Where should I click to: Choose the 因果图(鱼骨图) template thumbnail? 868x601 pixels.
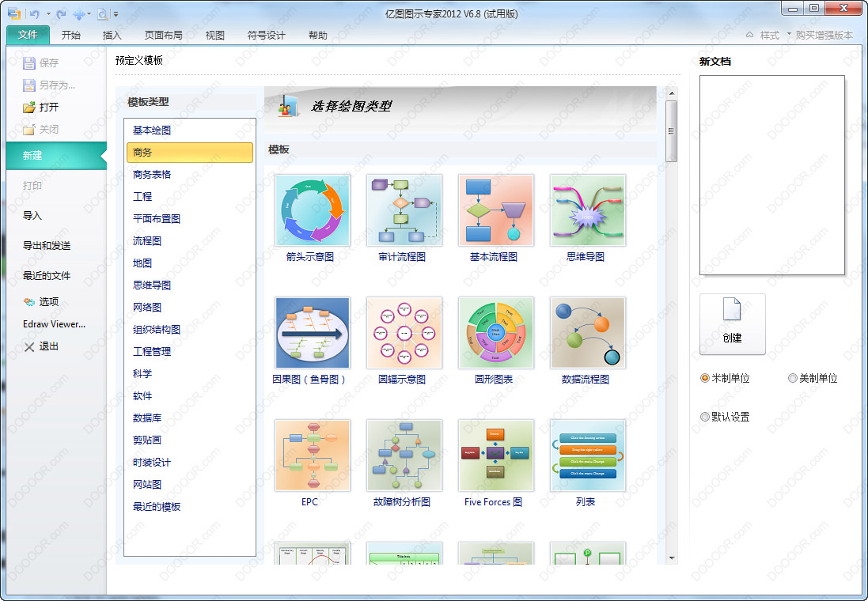(x=313, y=333)
